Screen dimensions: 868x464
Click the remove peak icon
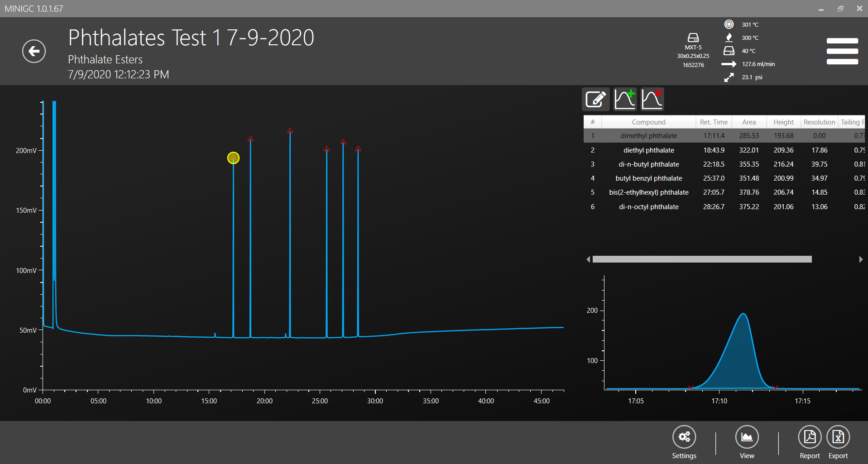click(652, 99)
